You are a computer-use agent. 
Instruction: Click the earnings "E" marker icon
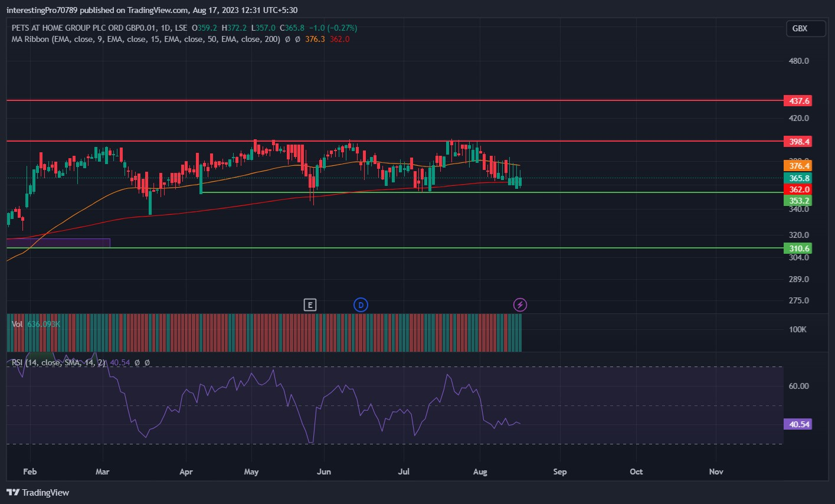point(310,305)
